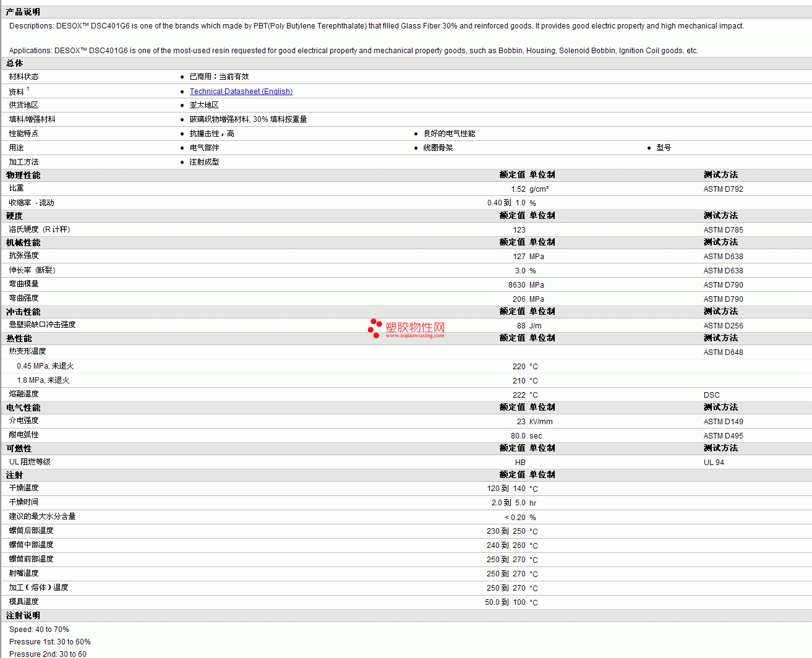Select the 热性能 section header
Image resolution: width=812 pixels, height=658 pixels.
[x=19, y=339]
